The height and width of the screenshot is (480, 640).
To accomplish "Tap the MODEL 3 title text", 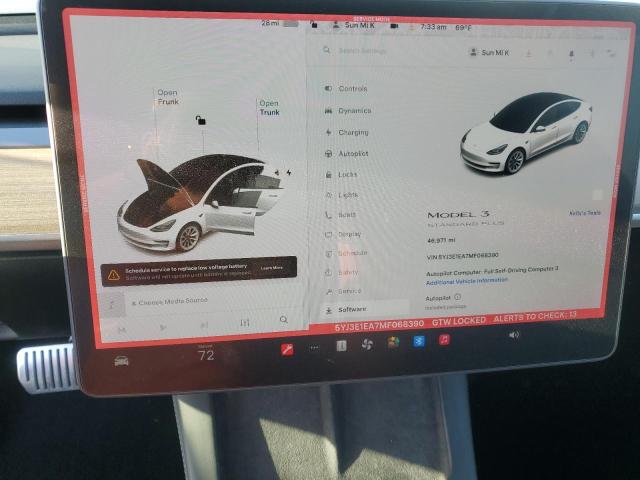I will point(458,215).
